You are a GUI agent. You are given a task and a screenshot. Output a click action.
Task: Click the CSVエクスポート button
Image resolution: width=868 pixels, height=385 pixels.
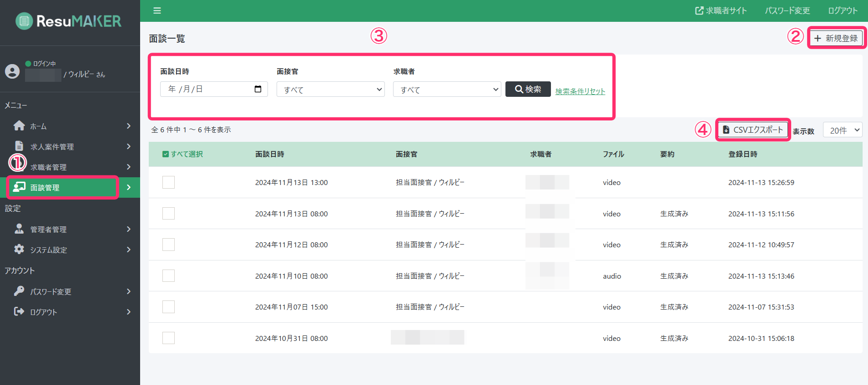[x=753, y=130]
